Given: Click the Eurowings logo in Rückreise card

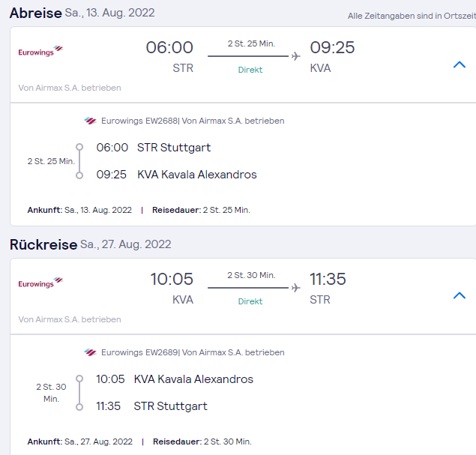Looking at the screenshot, I should coord(40,283).
